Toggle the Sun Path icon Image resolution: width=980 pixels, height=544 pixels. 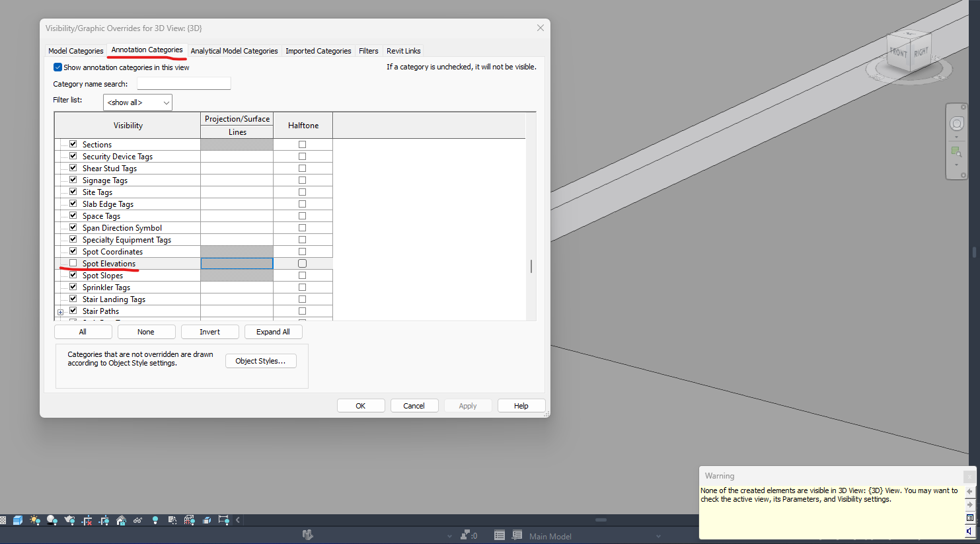point(33,521)
